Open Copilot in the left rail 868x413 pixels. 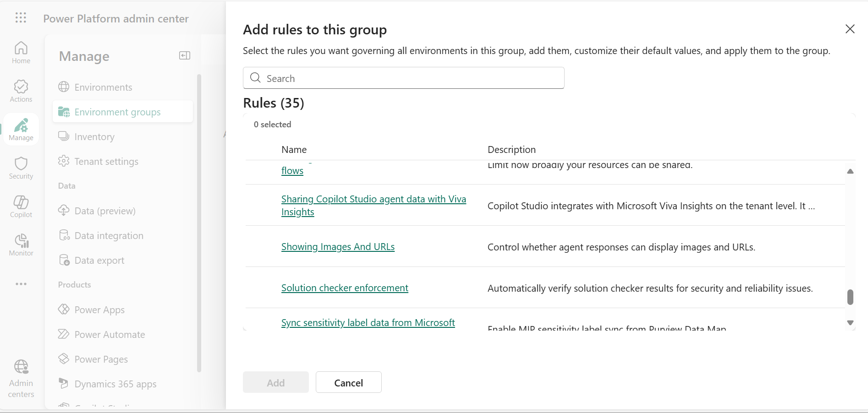click(x=21, y=206)
